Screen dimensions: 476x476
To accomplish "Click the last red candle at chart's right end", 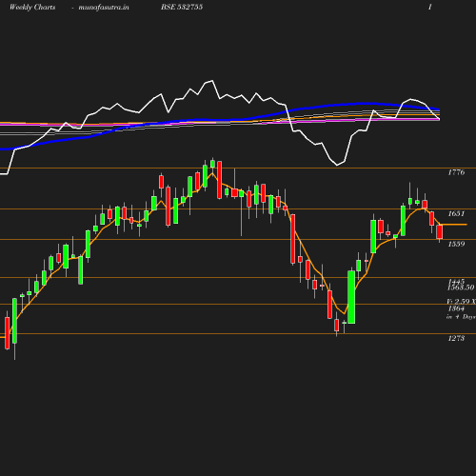I will (440, 231).
